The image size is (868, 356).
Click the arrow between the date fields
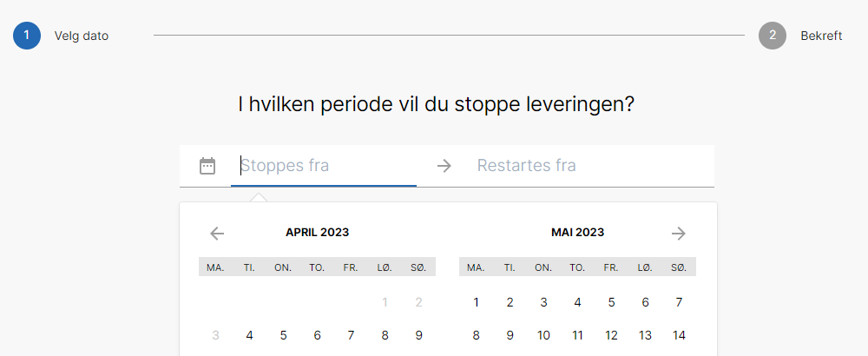pyautogui.click(x=444, y=166)
